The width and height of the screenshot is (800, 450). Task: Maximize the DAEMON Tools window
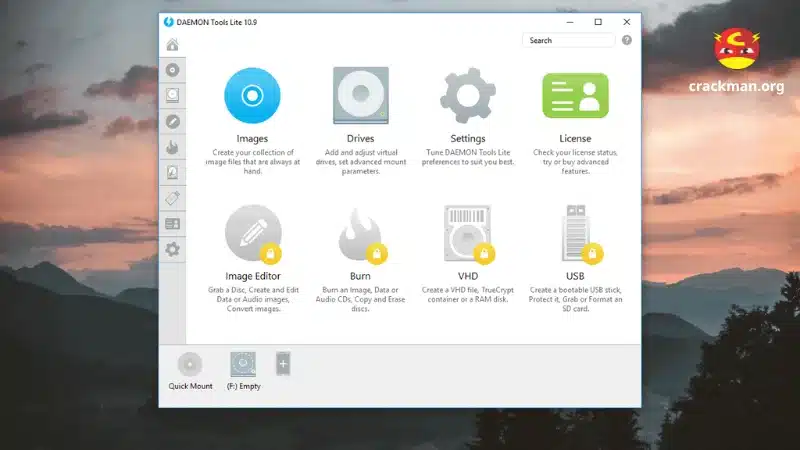pyautogui.click(x=598, y=22)
